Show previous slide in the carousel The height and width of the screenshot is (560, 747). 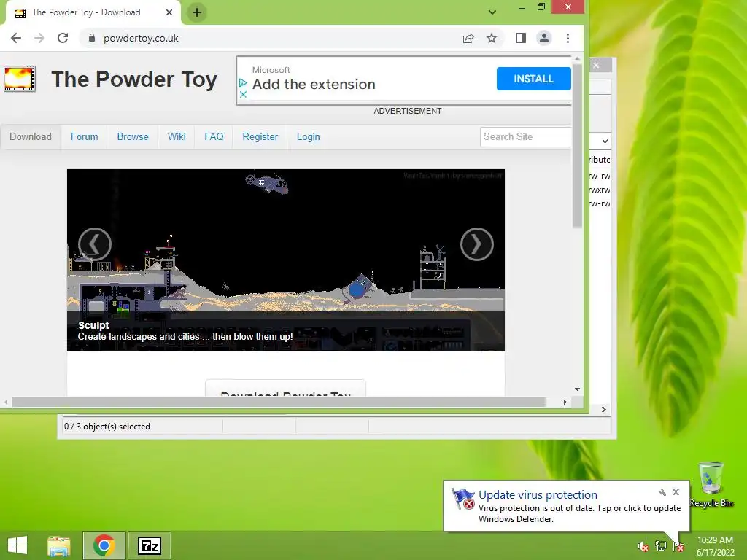coord(95,244)
